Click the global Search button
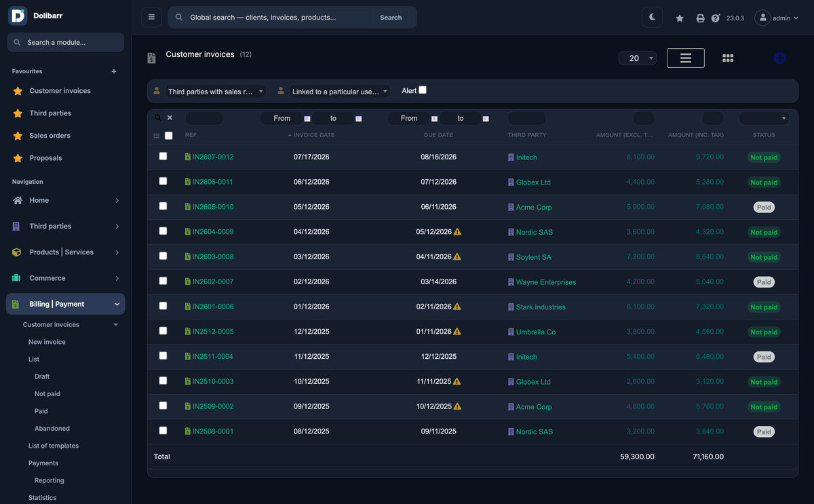This screenshot has height=504, width=814. pos(391,18)
